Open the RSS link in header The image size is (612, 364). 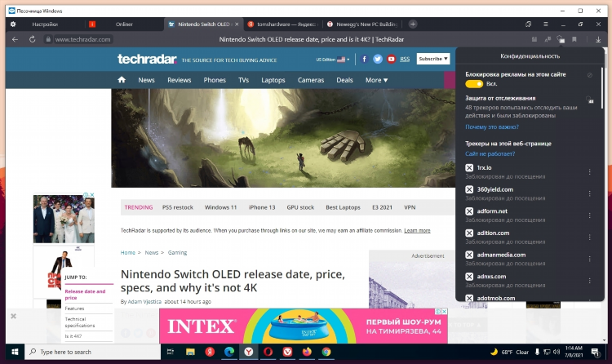[405, 59]
